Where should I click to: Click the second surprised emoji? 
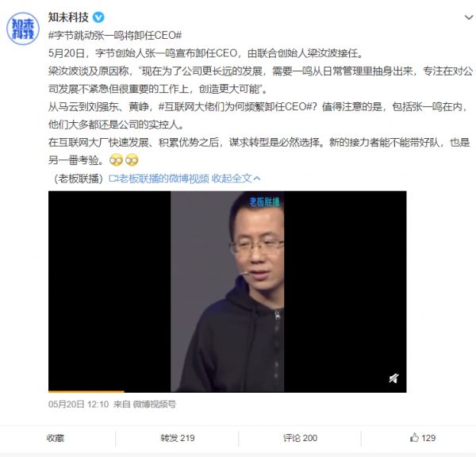[132, 160]
